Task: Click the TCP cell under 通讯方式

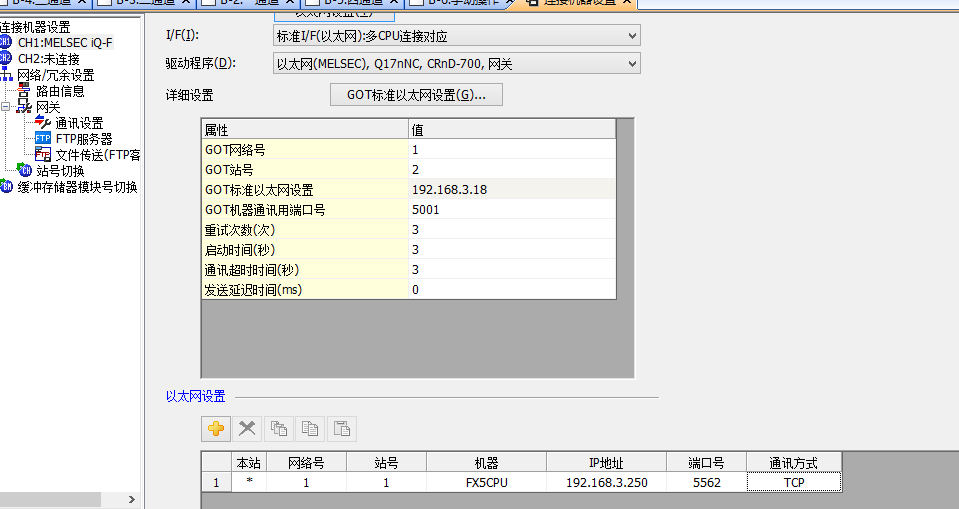Action: (x=793, y=482)
